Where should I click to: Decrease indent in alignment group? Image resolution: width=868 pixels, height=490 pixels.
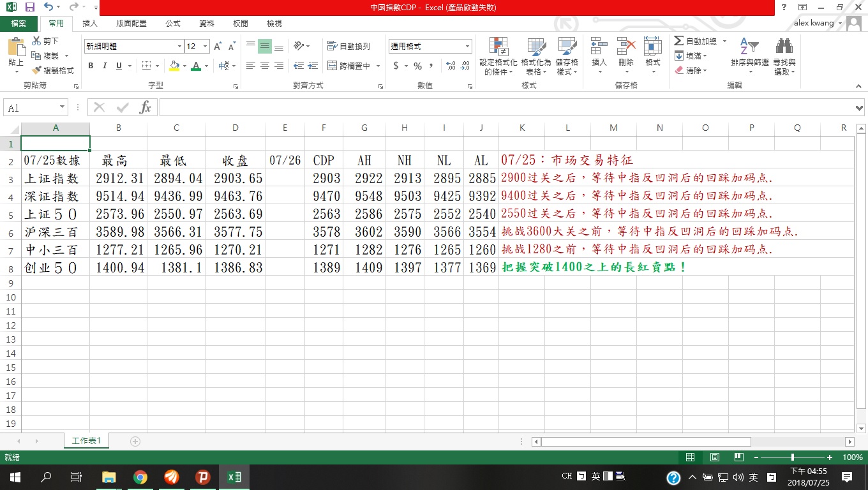pos(298,66)
